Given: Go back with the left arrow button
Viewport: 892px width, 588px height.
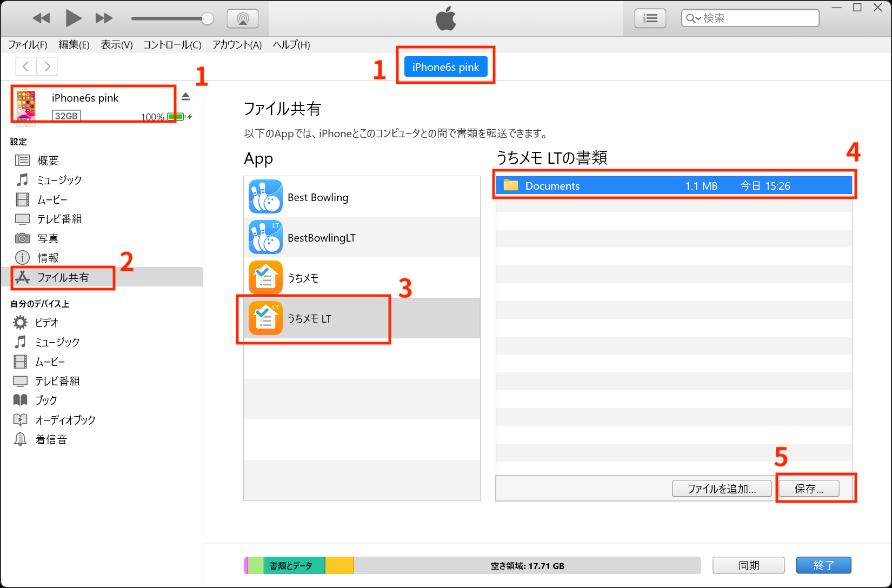Looking at the screenshot, I should coord(26,66).
